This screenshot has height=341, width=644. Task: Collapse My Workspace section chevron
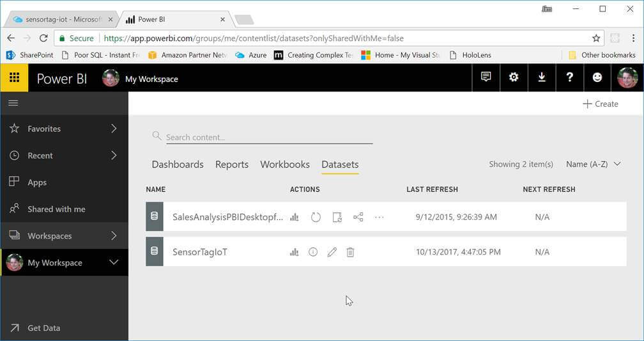(x=114, y=262)
